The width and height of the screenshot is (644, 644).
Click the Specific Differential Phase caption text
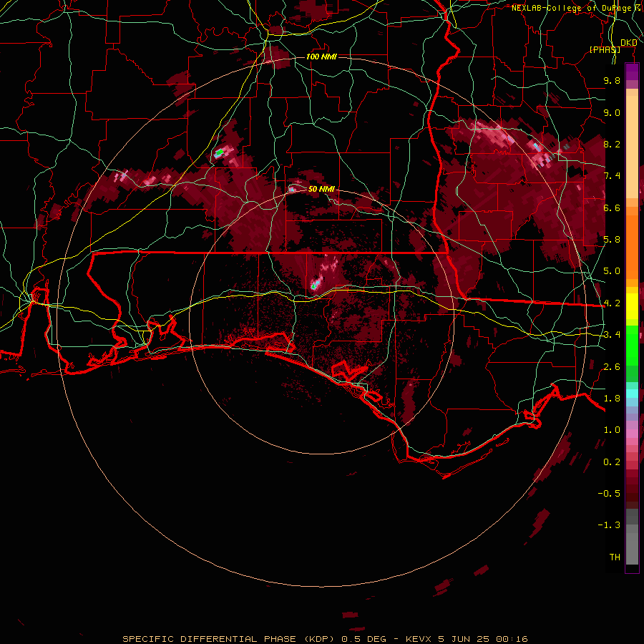(325, 639)
